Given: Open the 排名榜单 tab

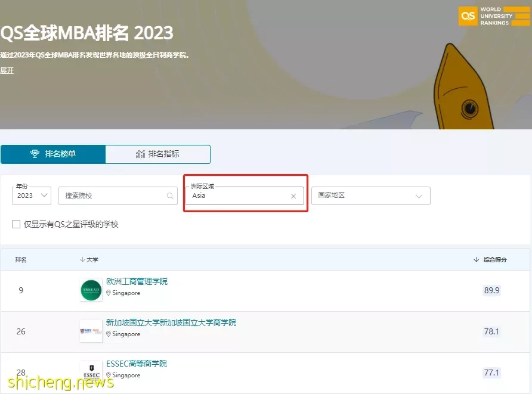Looking at the screenshot, I should tap(53, 154).
